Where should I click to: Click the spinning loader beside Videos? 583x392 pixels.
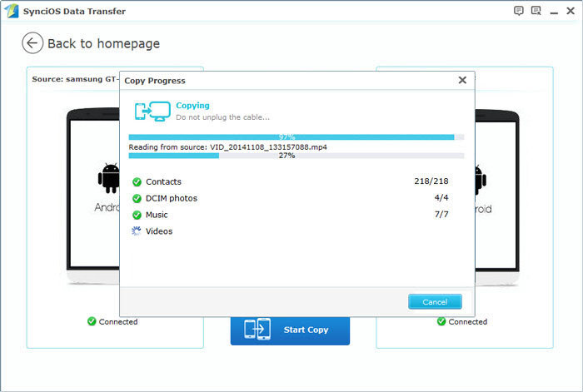(x=137, y=231)
